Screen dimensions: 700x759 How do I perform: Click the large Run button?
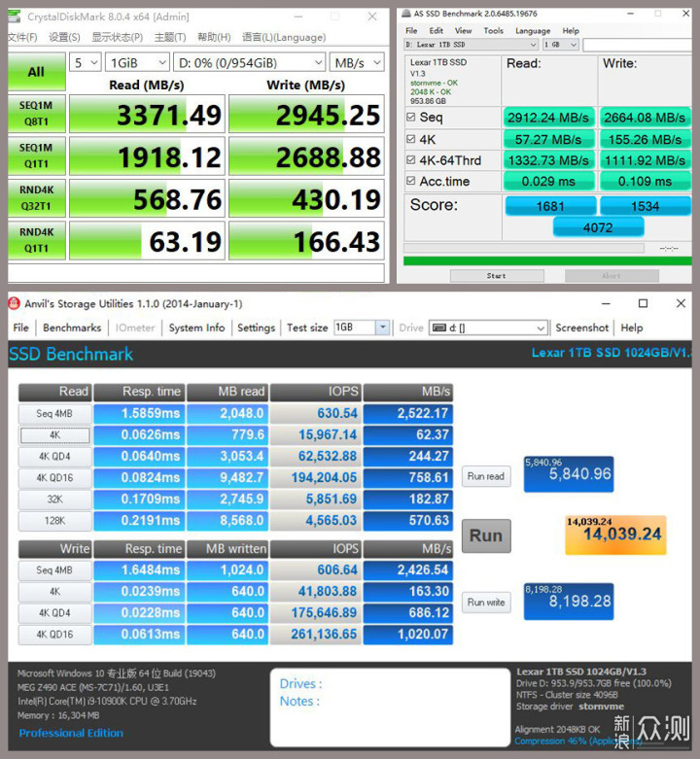pyautogui.click(x=486, y=535)
